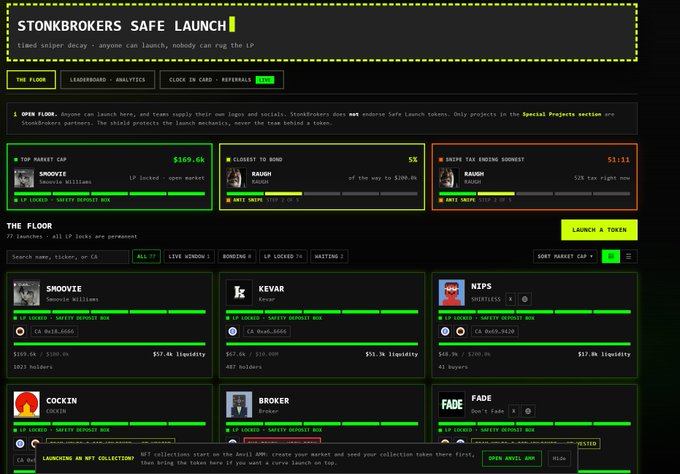Copy NIPS contract address CA 0x69…9420
Screen dimensions: 680x474
(x=494, y=332)
